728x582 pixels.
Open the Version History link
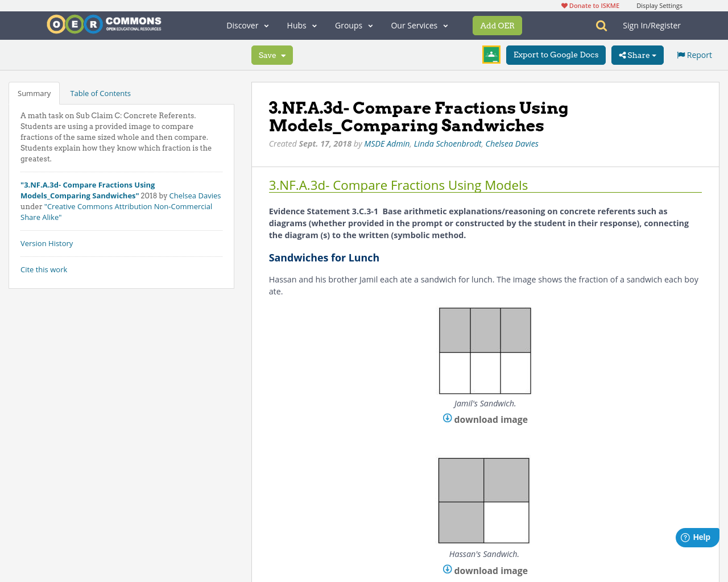tap(47, 243)
